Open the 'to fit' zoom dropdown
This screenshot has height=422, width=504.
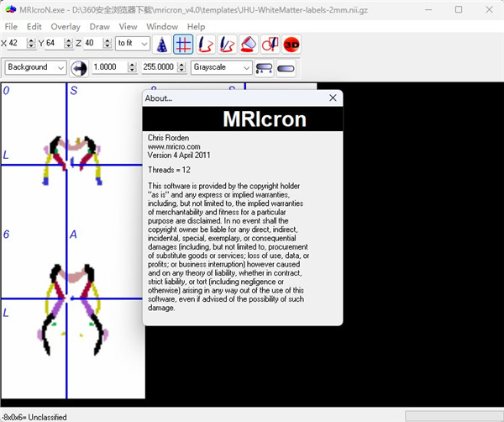point(132,44)
